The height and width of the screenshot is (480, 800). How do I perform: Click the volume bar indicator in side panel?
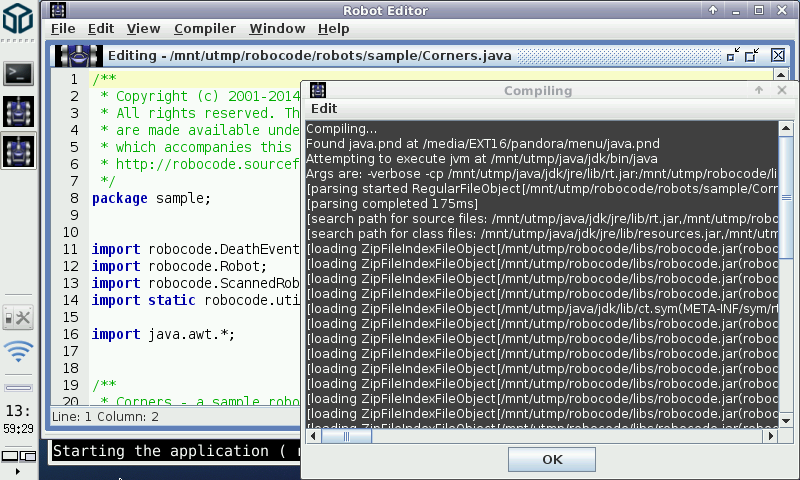(18, 388)
